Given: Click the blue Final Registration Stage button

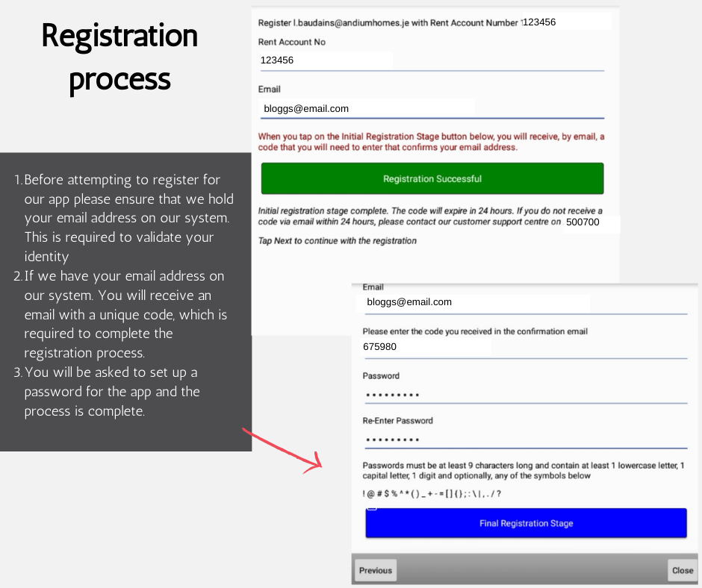Looking at the screenshot, I should [526, 523].
